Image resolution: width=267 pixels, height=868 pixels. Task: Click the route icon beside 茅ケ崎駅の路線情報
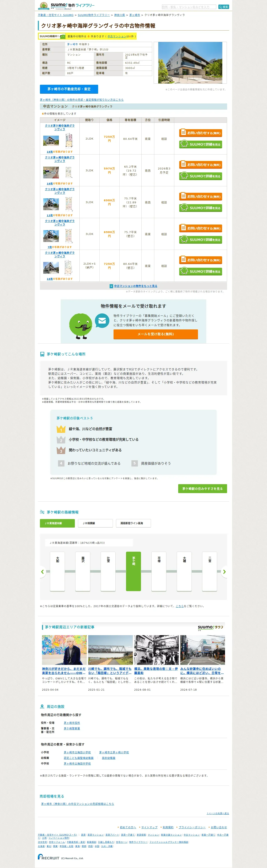pyautogui.click(x=42, y=512)
